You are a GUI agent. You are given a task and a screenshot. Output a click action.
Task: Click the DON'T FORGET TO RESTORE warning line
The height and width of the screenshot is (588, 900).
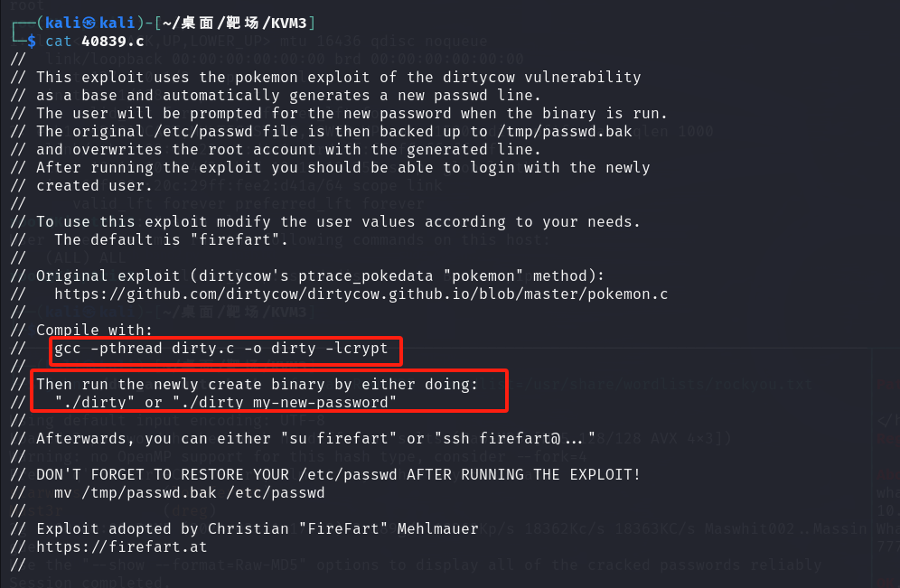[x=338, y=475]
